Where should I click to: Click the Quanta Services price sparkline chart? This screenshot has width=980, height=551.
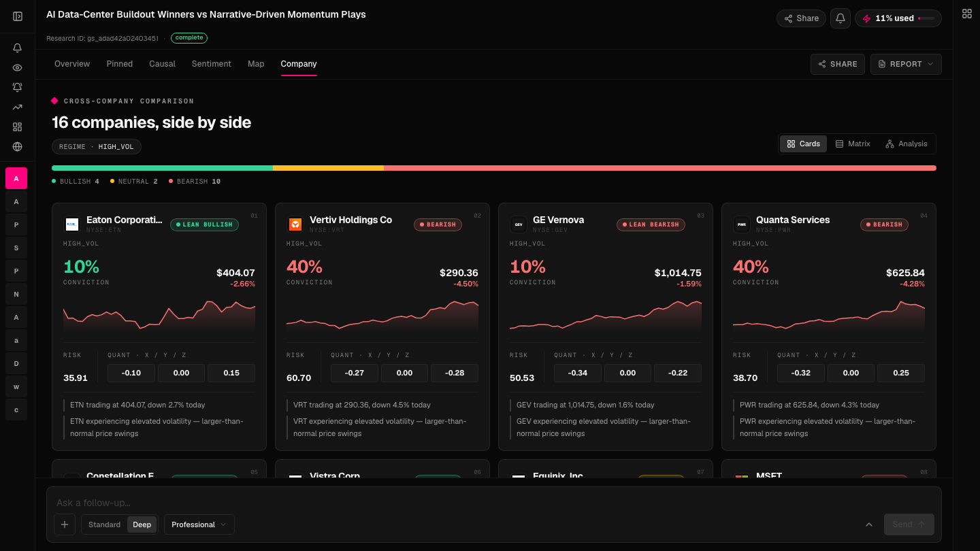point(829,315)
